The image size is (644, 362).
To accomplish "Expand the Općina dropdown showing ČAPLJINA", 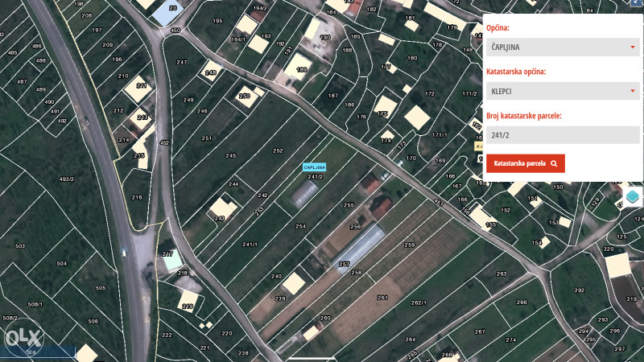I will [563, 47].
